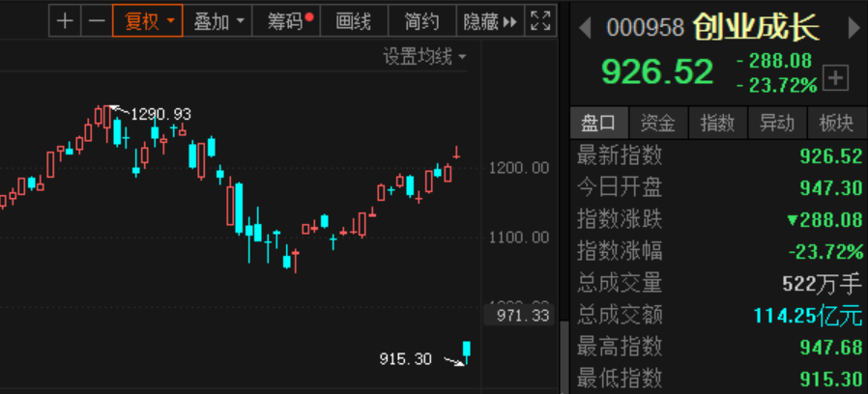Switch to 指数 tab
Screen dimensions: 868x394
point(717,123)
